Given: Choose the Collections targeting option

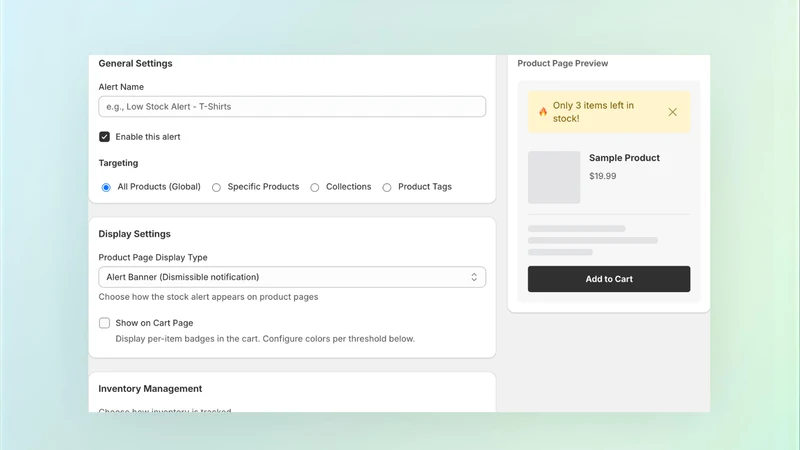Looking at the screenshot, I should click(315, 187).
